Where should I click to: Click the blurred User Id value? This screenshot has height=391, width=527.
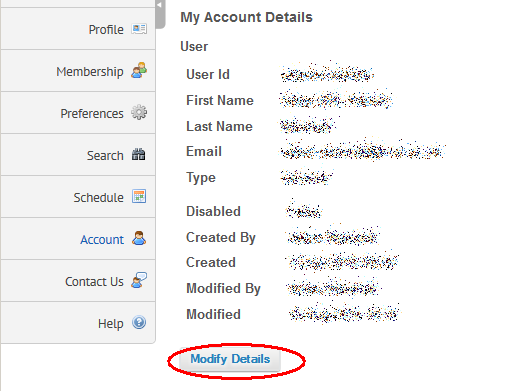point(327,73)
